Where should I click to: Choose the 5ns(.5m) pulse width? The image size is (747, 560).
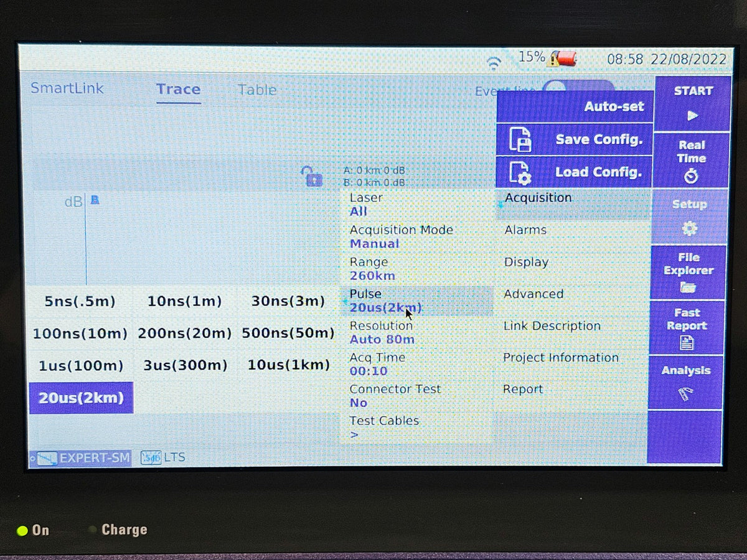coord(80,302)
